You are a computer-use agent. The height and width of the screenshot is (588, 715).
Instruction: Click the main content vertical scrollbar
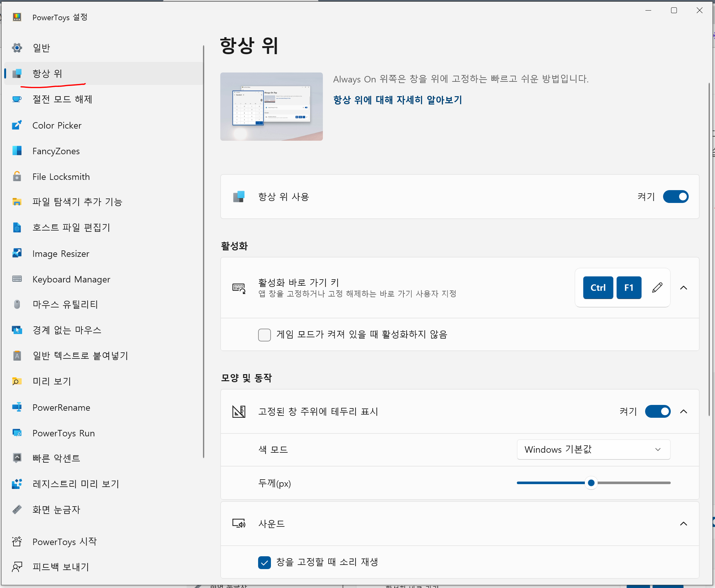click(x=709, y=249)
